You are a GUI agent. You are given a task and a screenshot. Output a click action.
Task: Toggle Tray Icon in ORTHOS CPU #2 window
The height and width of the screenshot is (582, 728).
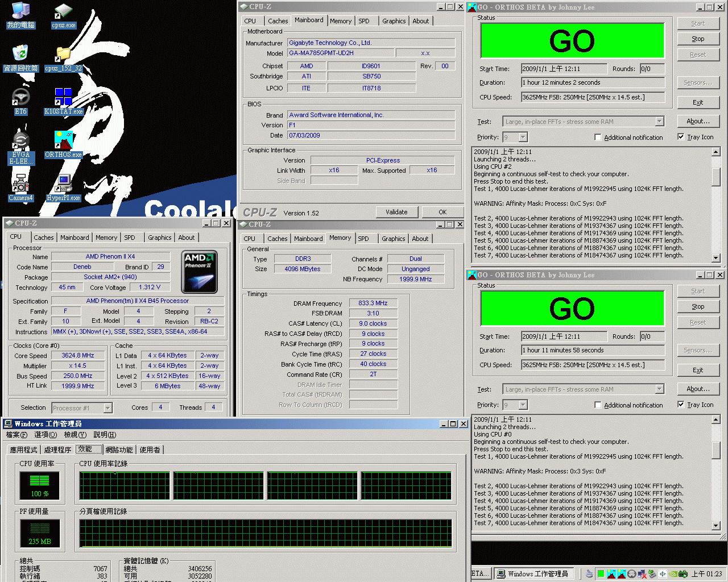click(681, 137)
